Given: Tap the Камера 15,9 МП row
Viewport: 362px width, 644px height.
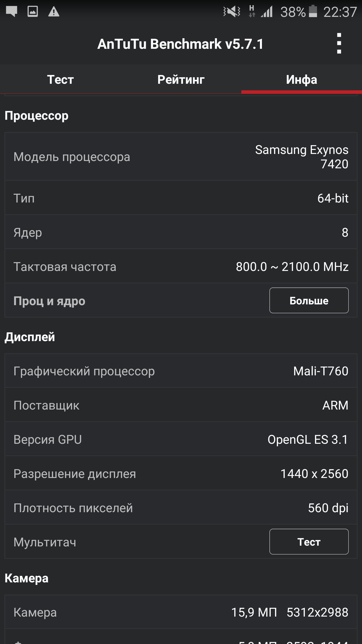Looking at the screenshot, I should pos(181,612).
